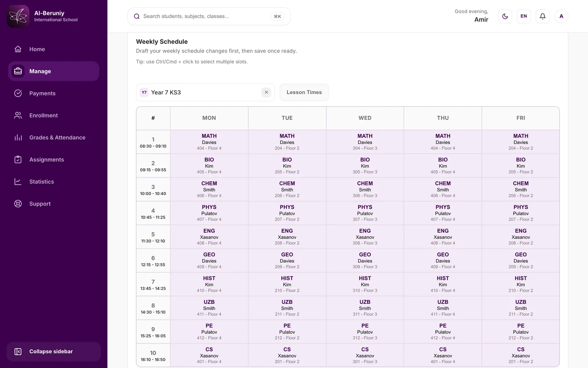Select the Monday GEO slot in room 409
This screenshot has height=368, width=588.
[209, 260]
